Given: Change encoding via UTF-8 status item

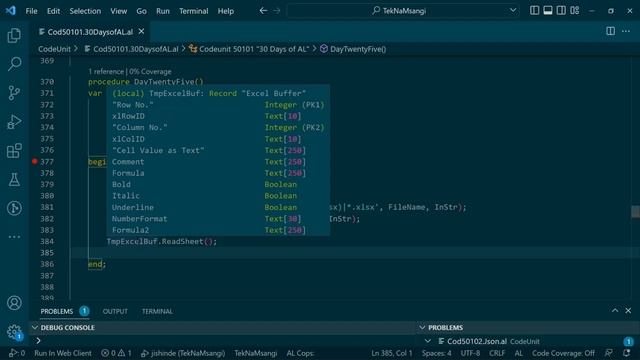Looking at the screenshot, I should pos(470,353).
